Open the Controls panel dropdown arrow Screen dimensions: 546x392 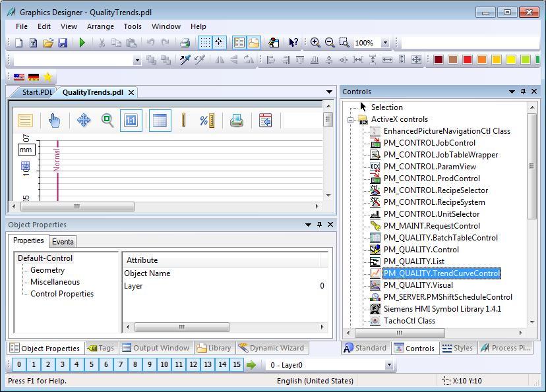coord(512,92)
